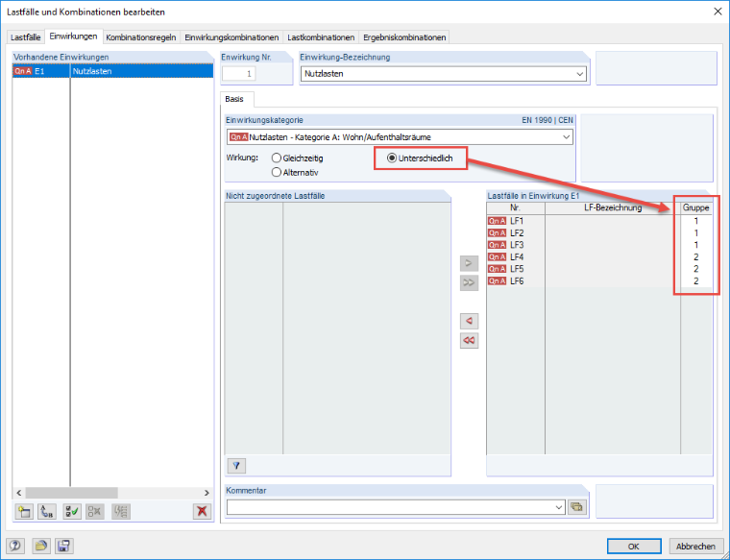Click single right arrow to assign load case
Viewport: 730px width, 560px height.
tap(469, 263)
